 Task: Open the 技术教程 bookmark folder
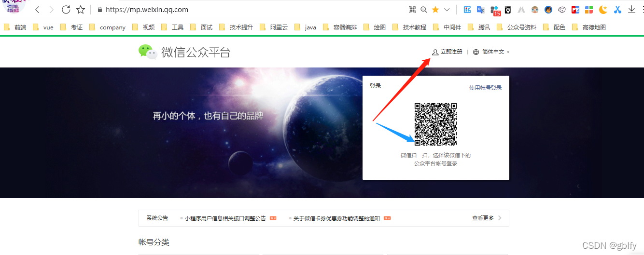[409, 27]
